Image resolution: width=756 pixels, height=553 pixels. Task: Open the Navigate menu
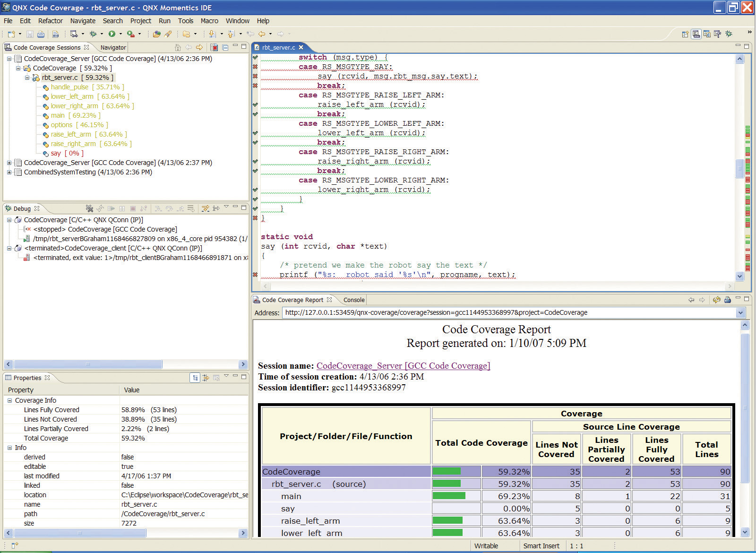(83, 21)
